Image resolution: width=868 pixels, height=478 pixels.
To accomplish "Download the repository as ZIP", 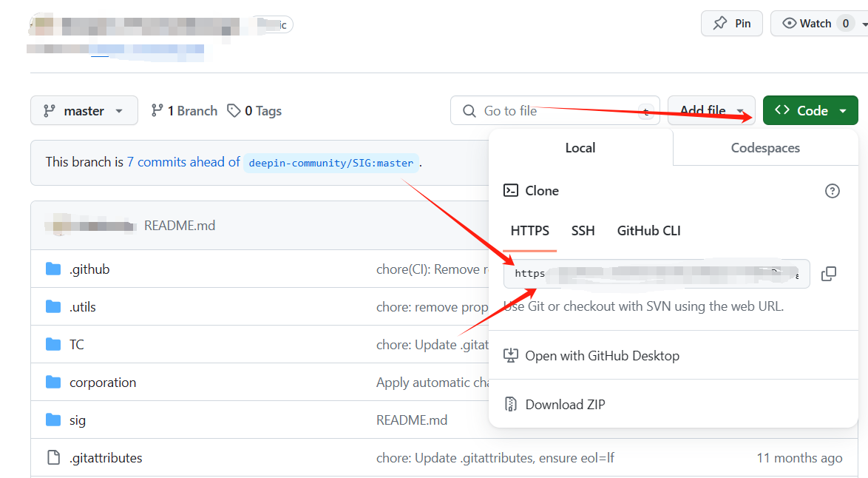I will (565, 404).
